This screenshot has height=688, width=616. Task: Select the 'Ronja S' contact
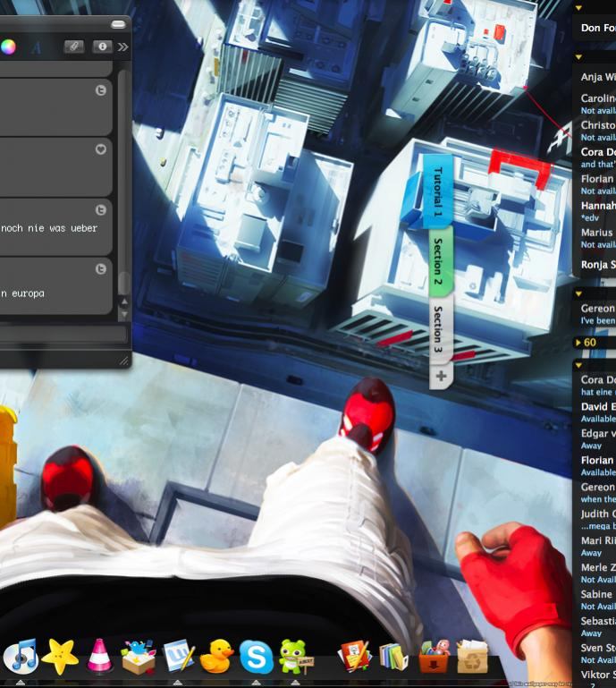coord(597,265)
